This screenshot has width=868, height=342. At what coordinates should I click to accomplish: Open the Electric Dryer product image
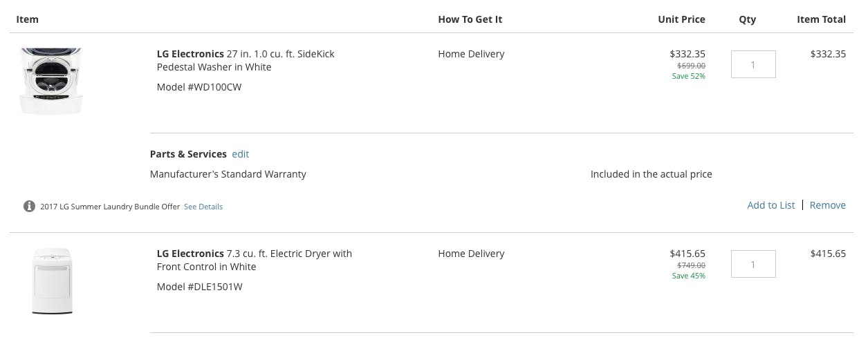click(x=52, y=281)
